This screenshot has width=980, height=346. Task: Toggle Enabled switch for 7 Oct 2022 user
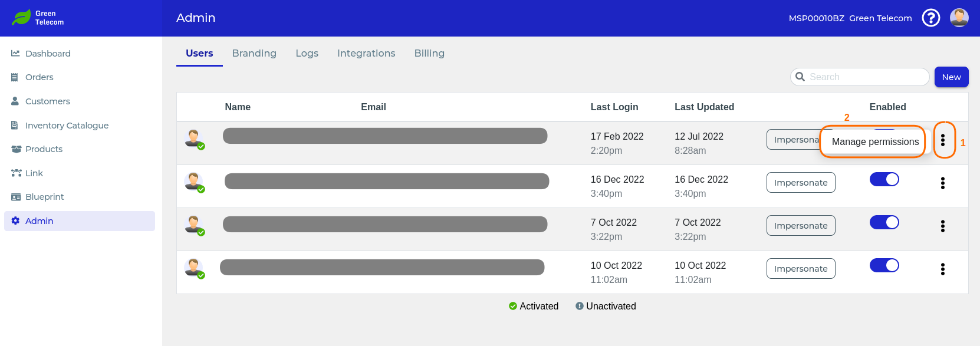pos(884,222)
